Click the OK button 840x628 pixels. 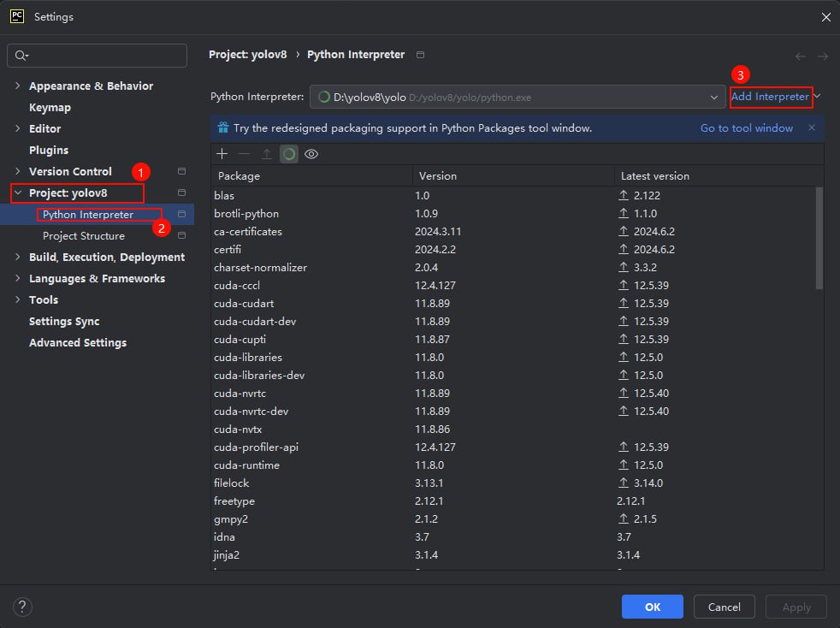click(x=652, y=607)
